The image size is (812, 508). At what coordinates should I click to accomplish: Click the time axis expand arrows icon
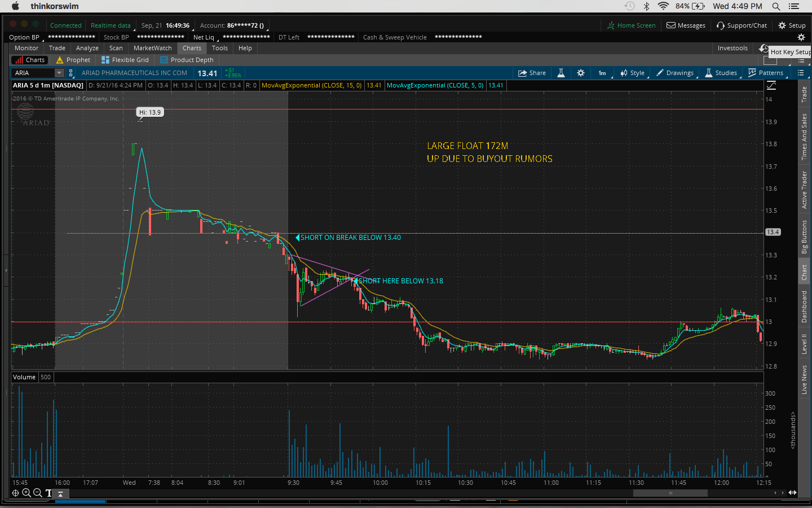click(792, 493)
